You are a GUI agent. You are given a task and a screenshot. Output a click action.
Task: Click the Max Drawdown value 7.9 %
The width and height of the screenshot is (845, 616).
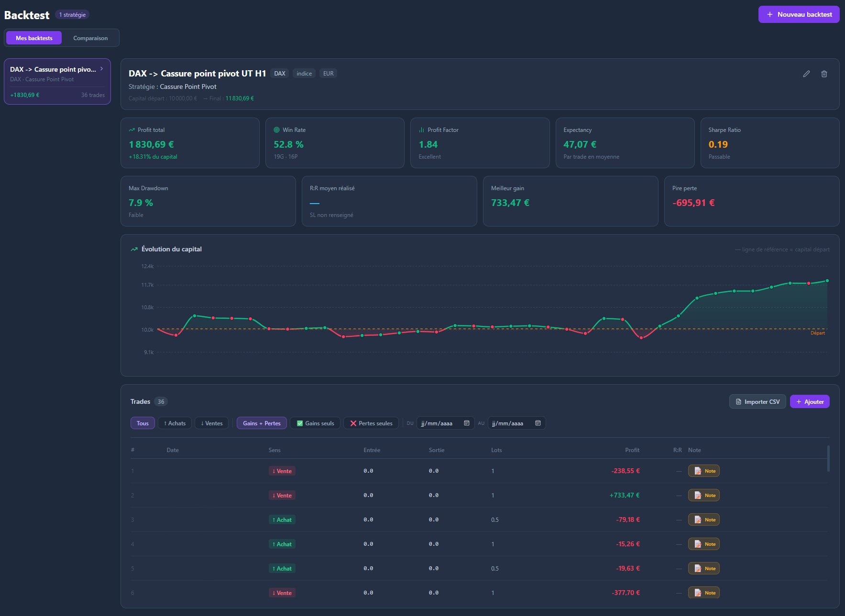point(141,203)
